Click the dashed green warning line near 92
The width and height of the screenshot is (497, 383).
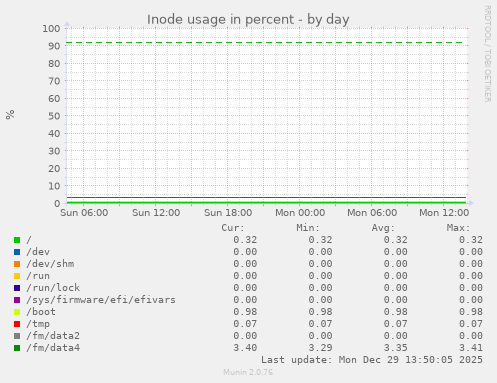click(265, 43)
